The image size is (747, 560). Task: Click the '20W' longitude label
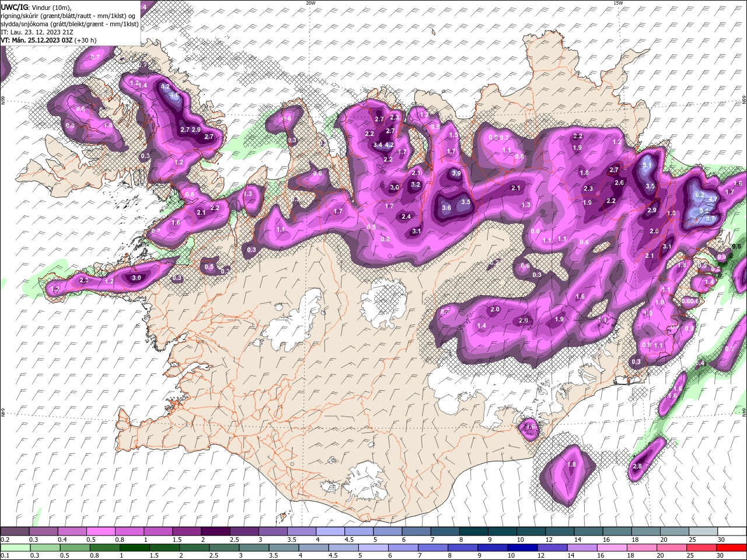[x=310, y=3]
